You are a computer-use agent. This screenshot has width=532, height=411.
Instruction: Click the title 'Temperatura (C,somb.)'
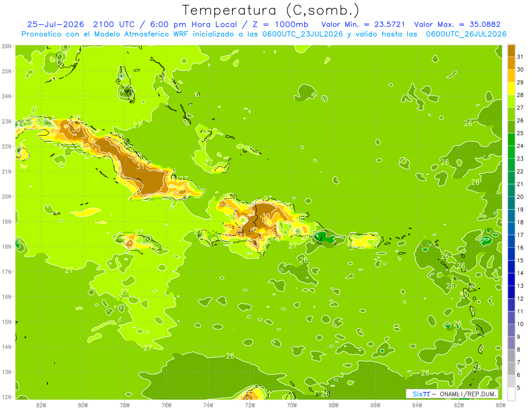271,10
